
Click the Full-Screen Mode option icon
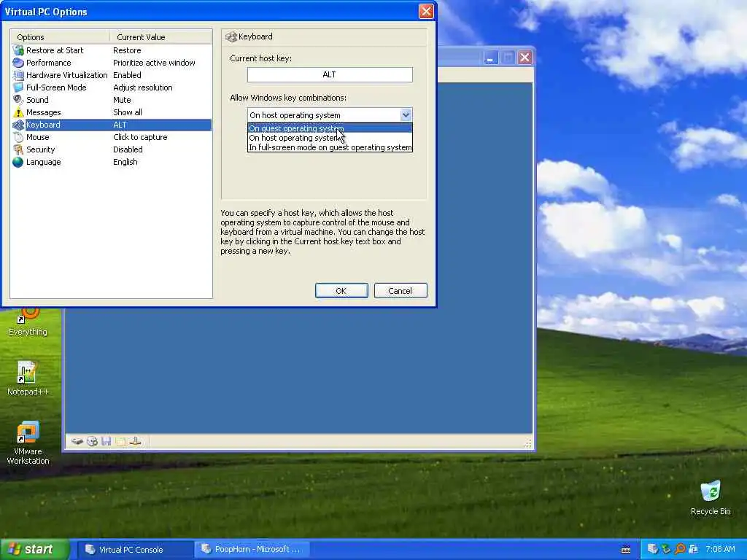(x=18, y=87)
